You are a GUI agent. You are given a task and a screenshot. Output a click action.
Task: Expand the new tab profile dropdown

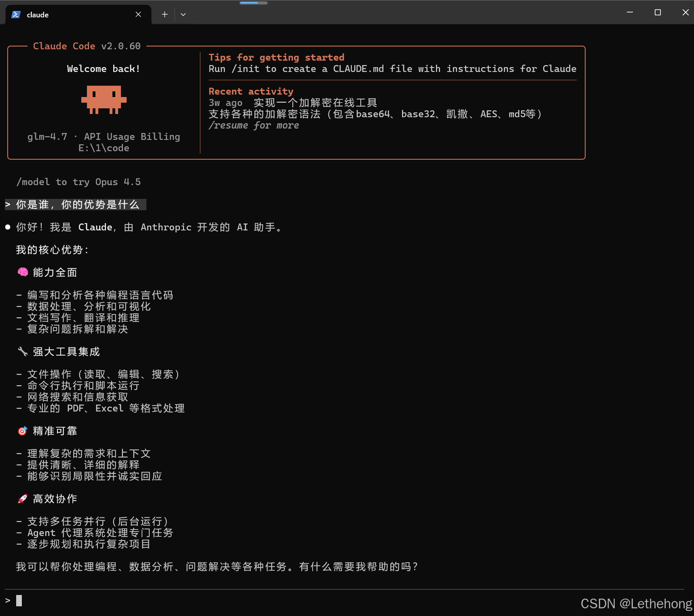(183, 15)
